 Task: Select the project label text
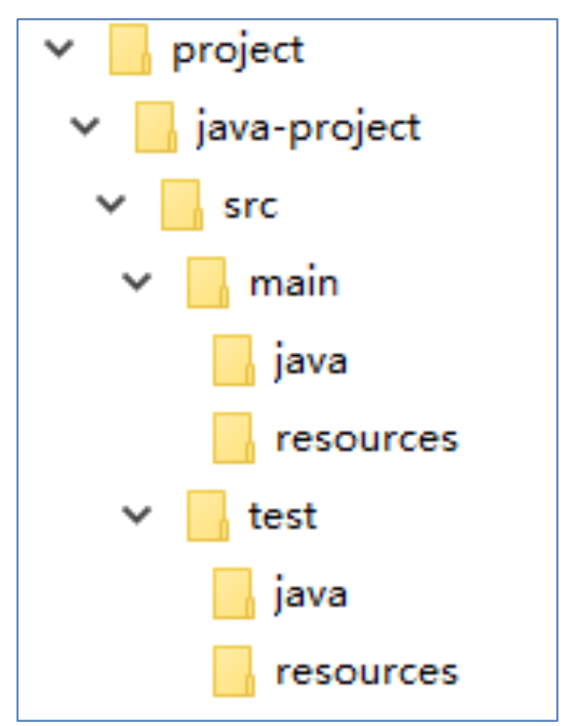(238, 51)
